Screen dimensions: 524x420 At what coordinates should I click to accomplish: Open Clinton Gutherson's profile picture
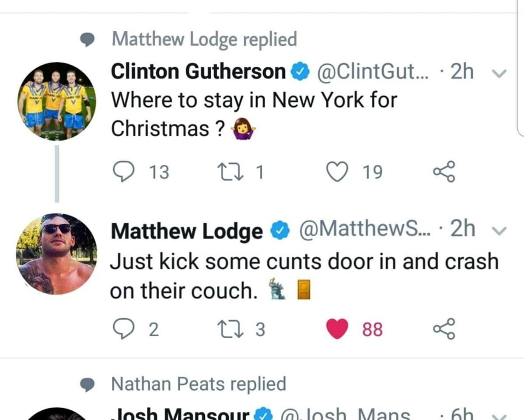[x=57, y=101]
